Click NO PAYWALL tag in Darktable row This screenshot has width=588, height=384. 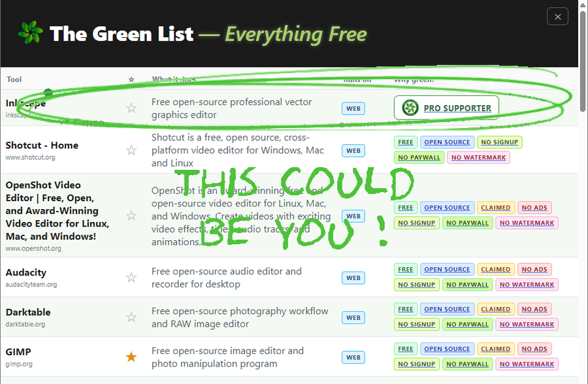pos(467,325)
